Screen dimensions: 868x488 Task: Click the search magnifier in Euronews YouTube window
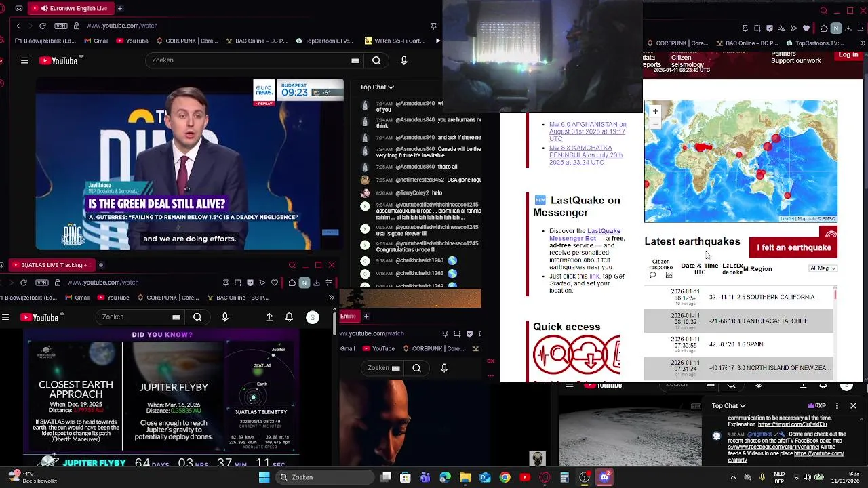click(376, 60)
